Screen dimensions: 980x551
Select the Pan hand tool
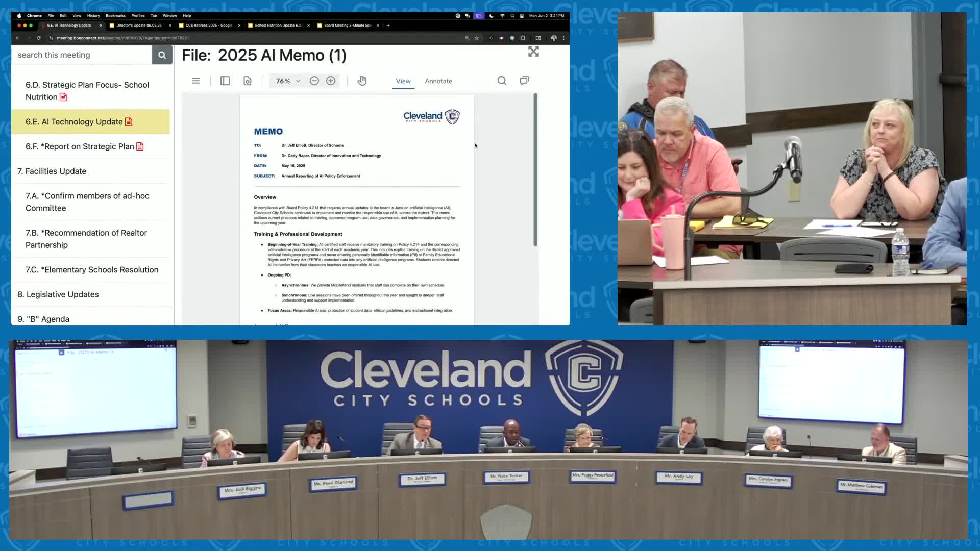(x=362, y=81)
